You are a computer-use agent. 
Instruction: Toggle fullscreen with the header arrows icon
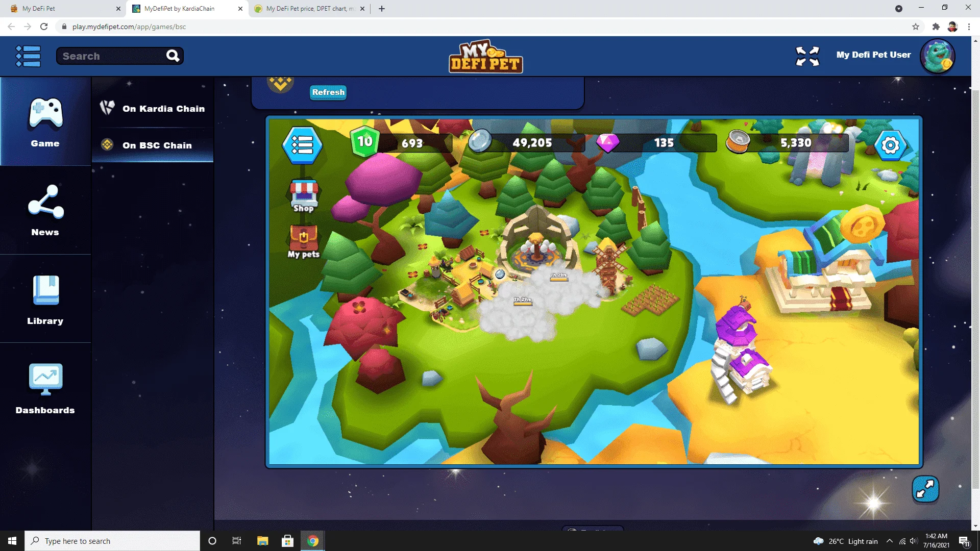[807, 56]
